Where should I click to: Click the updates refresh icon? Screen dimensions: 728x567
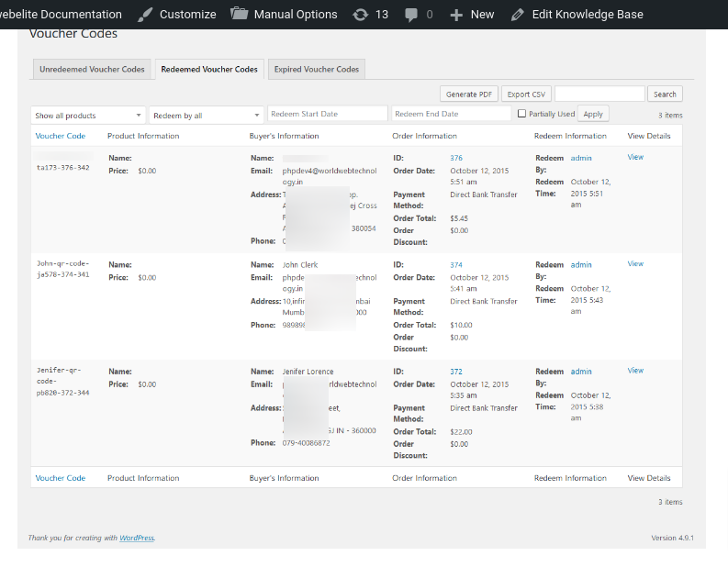362,15
